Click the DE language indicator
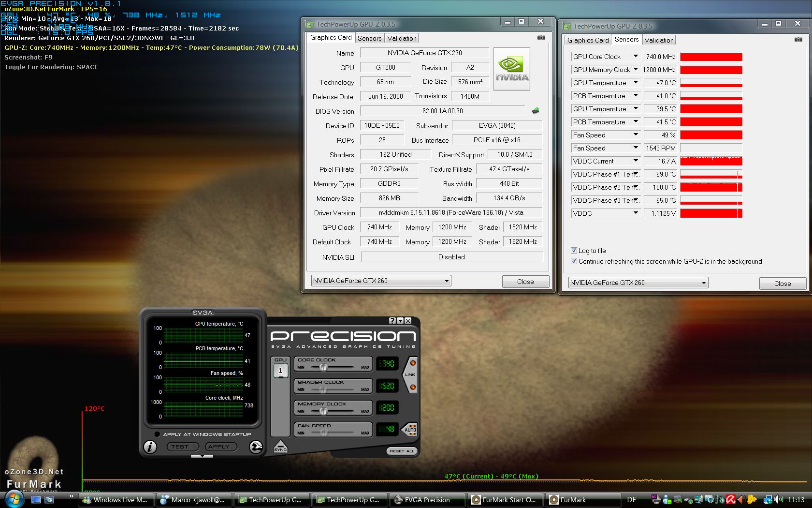The image size is (812, 508). coord(631,500)
